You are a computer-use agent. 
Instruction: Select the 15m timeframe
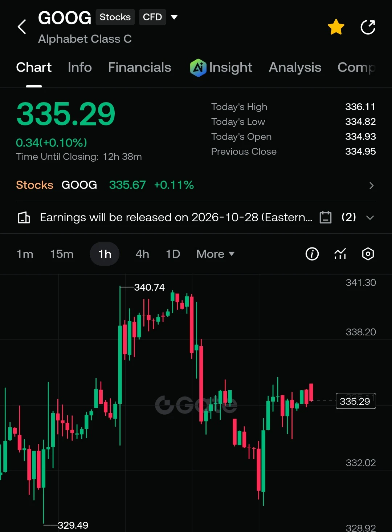point(62,254)
